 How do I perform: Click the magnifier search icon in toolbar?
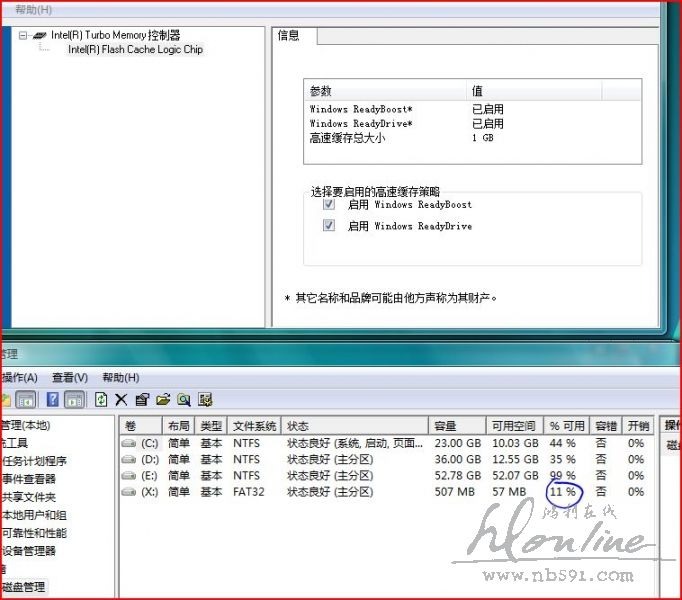pyautogui.click(x=184, y=400)
